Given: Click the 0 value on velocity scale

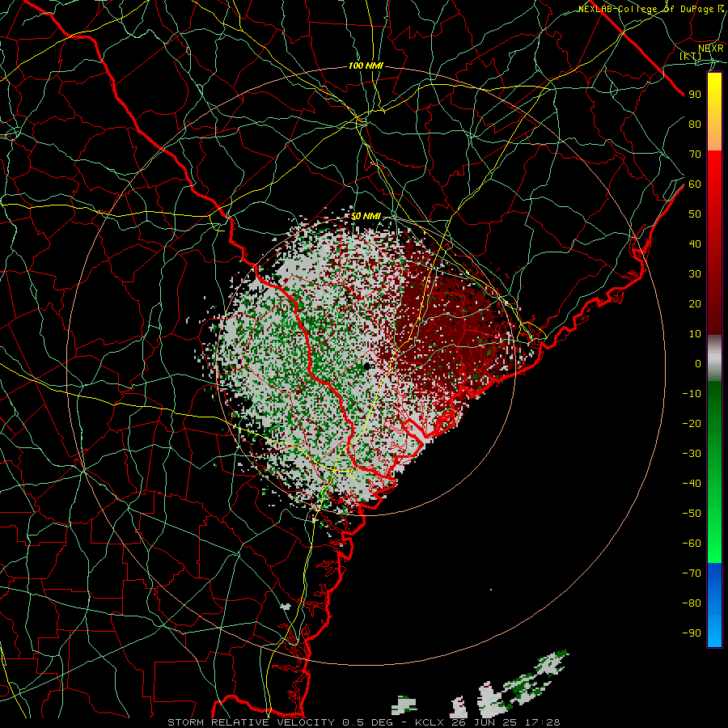Looking at the screenshot, I should pos(698,363).
